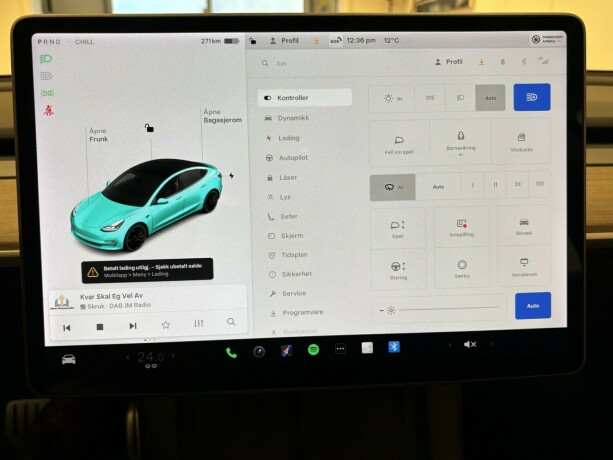Click the charge port lightning icon
Image resolution: width=613 pixels, height=460 pixels.
tap(231, 176)
